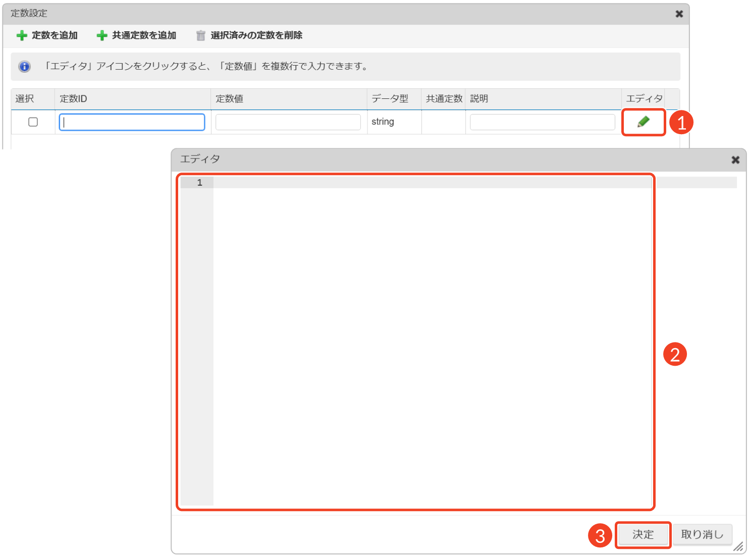Click into the 定数値 input field
Viewport: 749px width, 560px height.
click(x=288, y=122)
